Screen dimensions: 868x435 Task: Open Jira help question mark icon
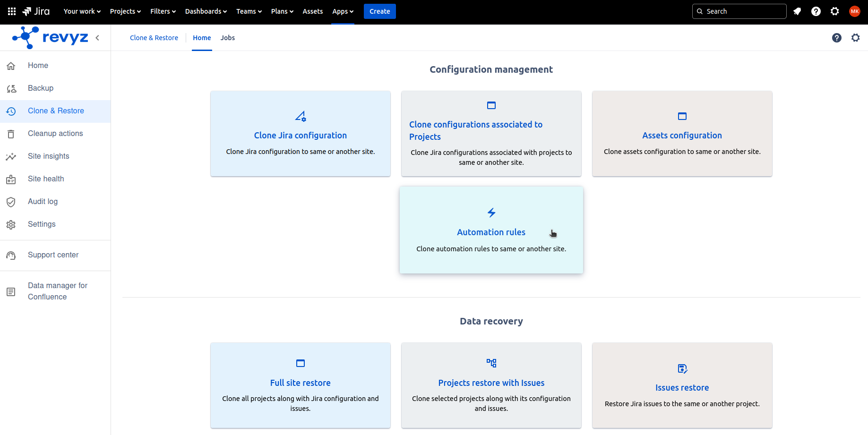[816, 11]
